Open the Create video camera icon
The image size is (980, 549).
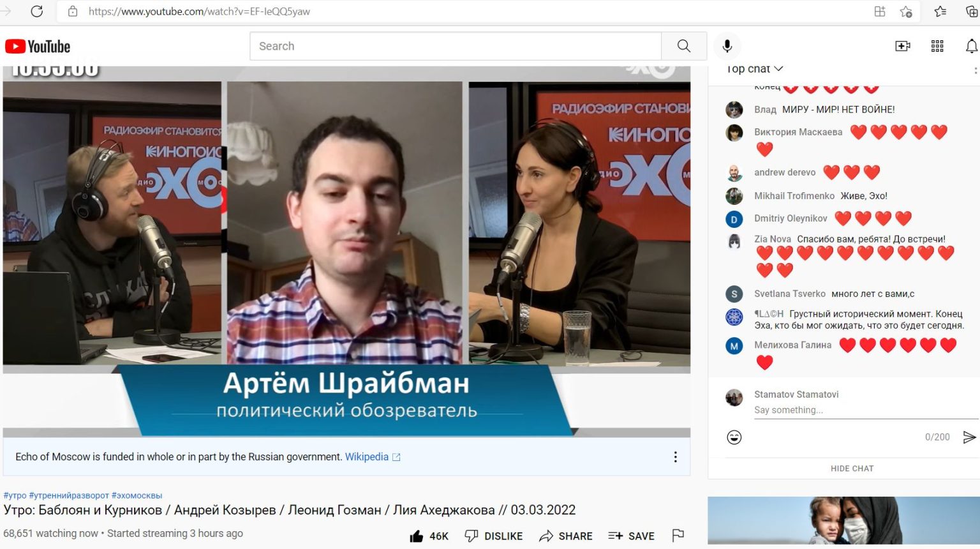click(902, 46)
